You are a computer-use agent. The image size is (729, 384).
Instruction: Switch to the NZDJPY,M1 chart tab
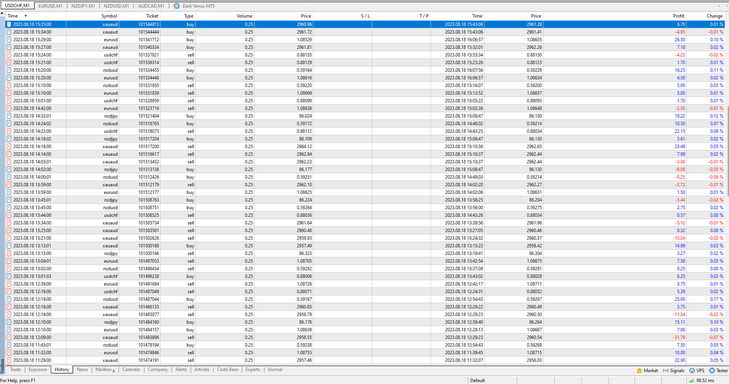click(83, 6)
